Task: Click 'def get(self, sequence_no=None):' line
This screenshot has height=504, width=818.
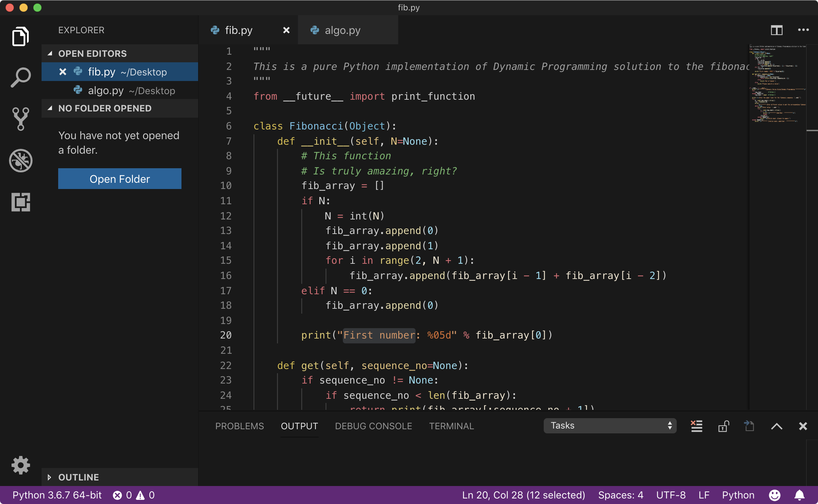Action: (373, 366)
